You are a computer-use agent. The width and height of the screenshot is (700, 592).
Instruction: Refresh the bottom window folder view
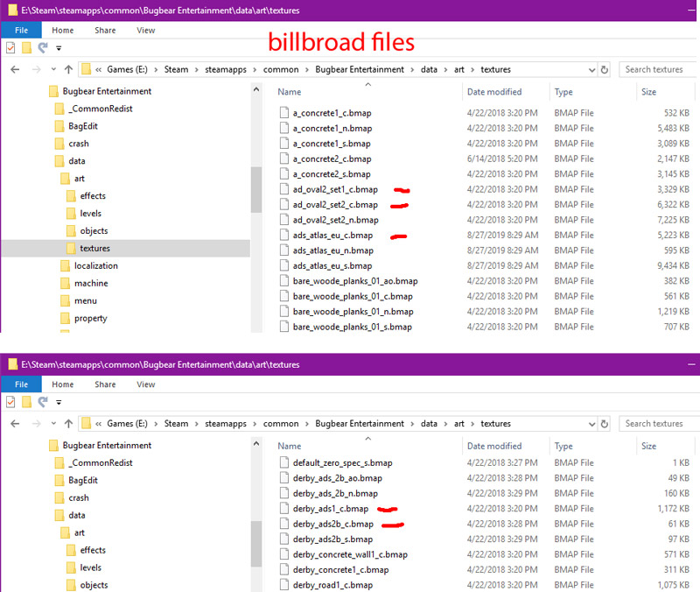(x=605, y=424)
